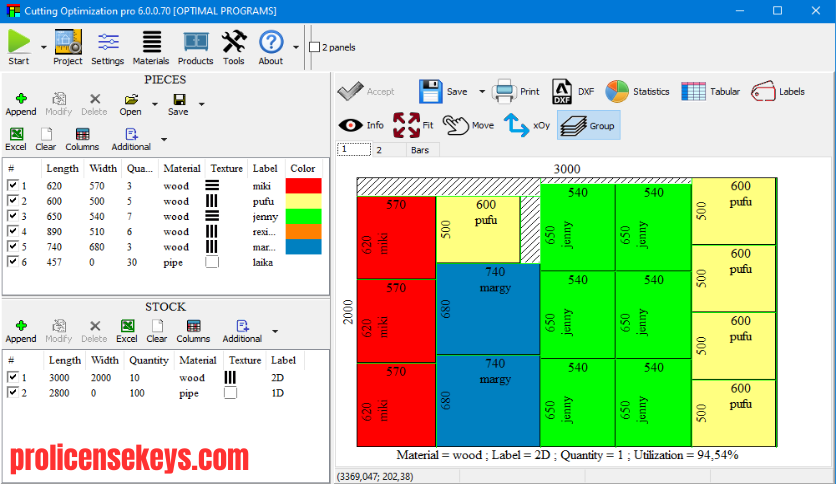Toggle the Info eye icon
This screenshot has width=836, height=484.
[361, 125]
